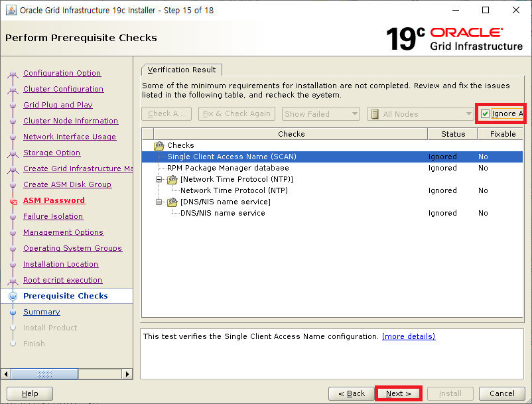
Task: Collapse the DNS/NIS name service group
Action: [x=159, y=202]
